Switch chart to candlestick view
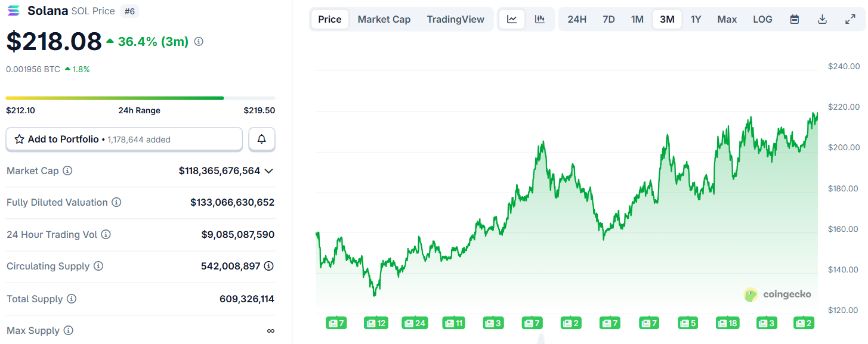 pos(540,18)
